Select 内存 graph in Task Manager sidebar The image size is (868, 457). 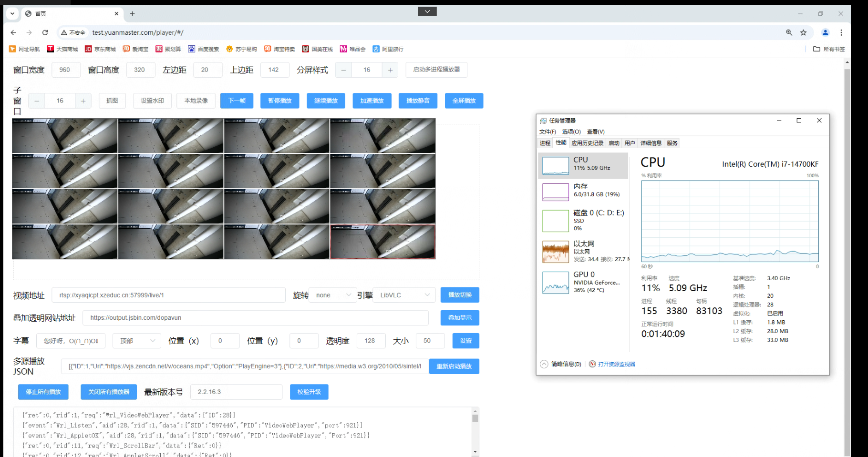coord(583,191)
